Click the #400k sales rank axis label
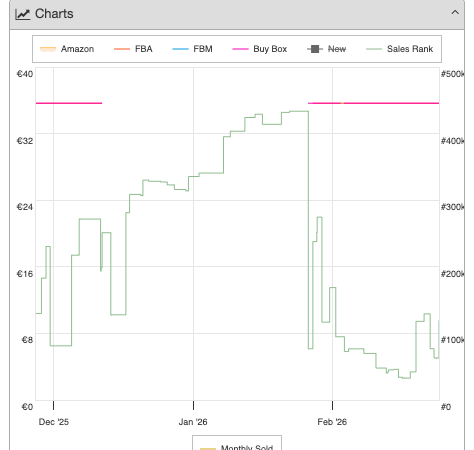474x450 pixels. point(452,141)
